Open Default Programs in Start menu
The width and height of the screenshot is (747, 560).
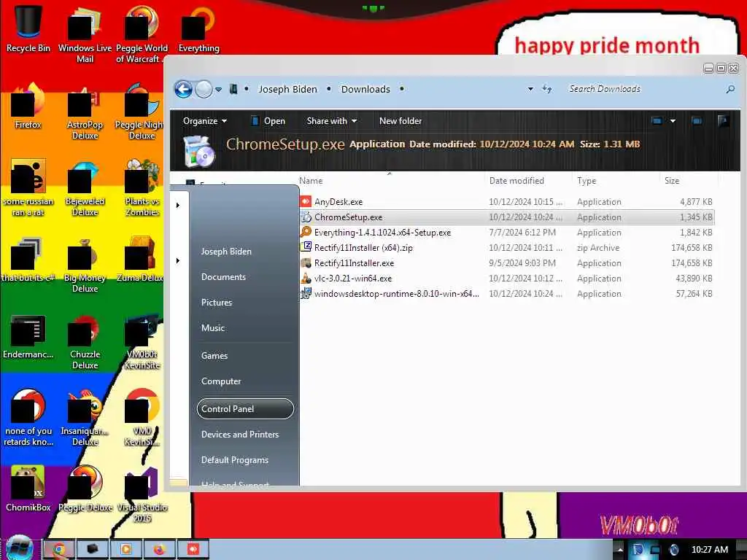tap(235, 460)
